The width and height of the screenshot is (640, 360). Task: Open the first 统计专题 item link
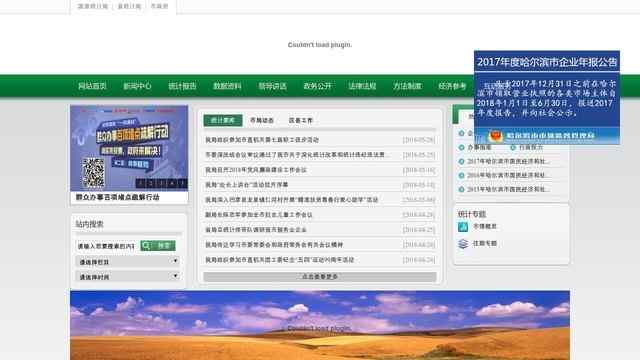pos(484,226)
